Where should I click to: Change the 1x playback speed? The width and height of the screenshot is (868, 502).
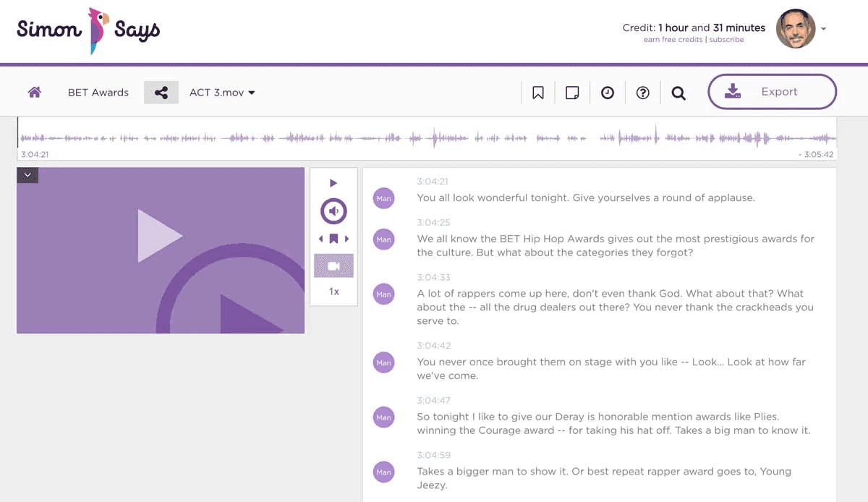click(333, 292)
